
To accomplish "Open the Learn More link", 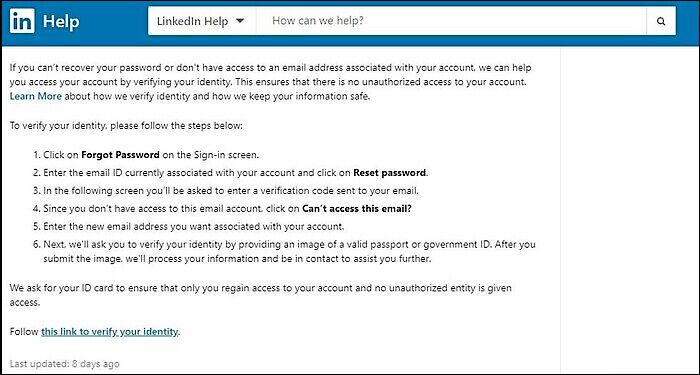I will pos(35,96).
